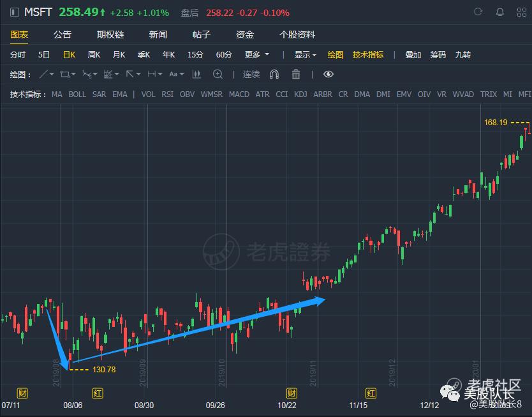
Task: Select the 日K timeframe
Action: 70,55
